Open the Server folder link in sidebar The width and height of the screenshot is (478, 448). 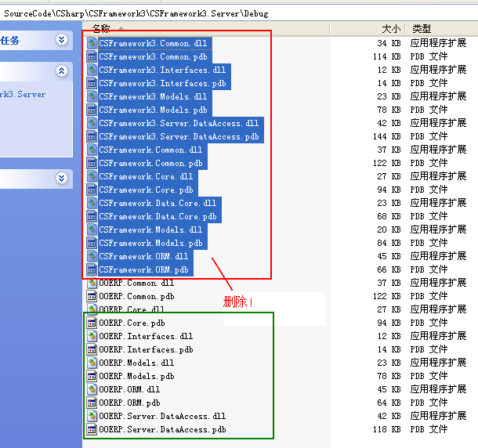(23, 95)
